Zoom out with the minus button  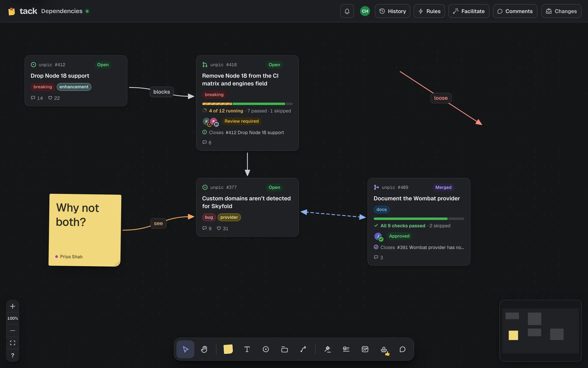click(x=12, y=330)
